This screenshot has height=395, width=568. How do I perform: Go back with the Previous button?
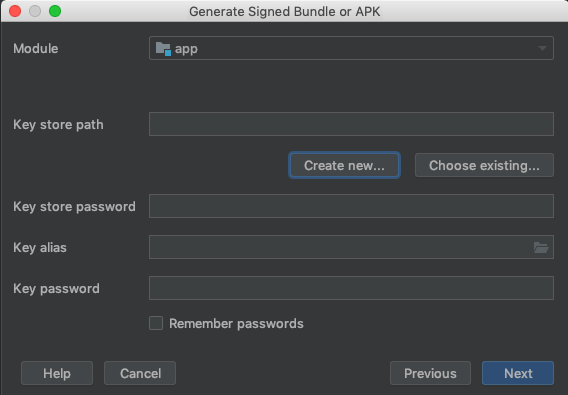tap(430, 373)
